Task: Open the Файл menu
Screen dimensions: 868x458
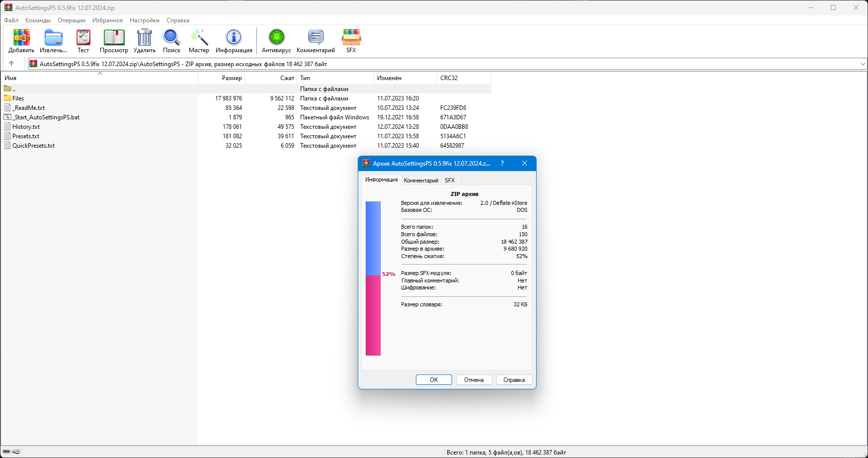Action: coord(11,20)
